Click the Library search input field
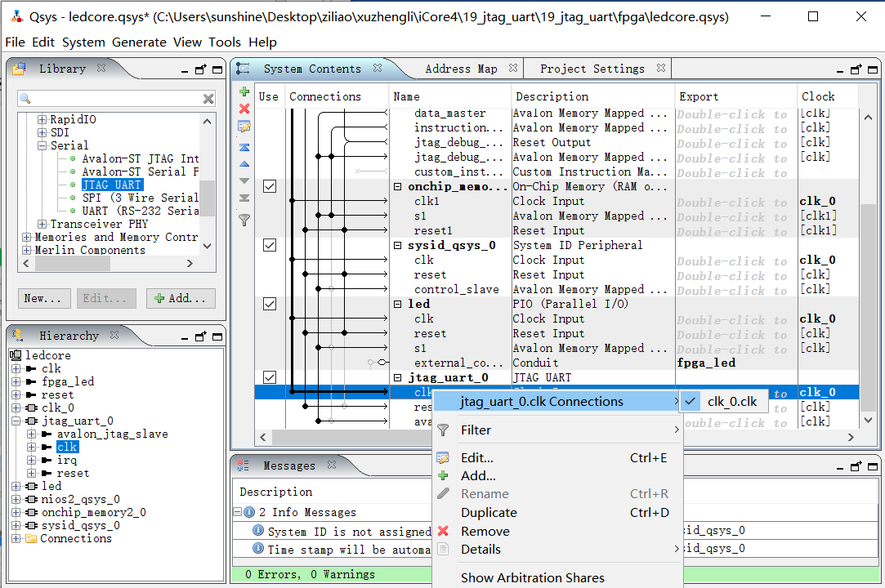This screenshot has width=885, height=588. (x=116, y=99)
